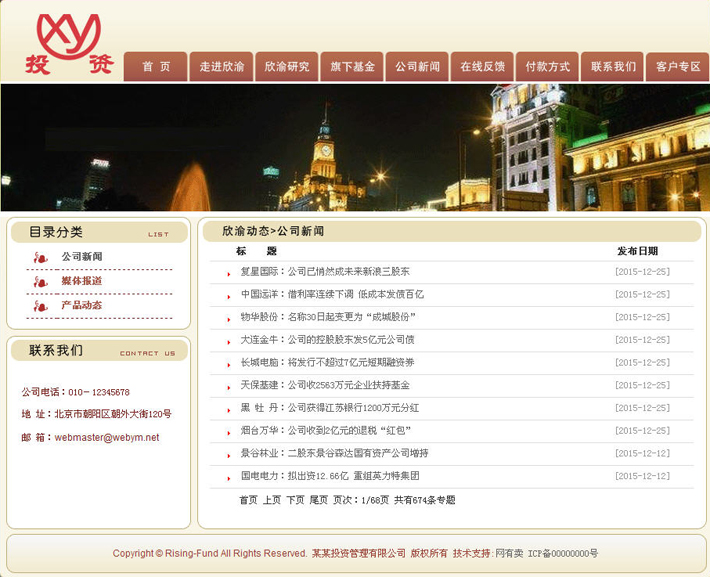
Task: Select the 旗下基金 navigation tab
Action: pyautogui.click(x=352, y=67)
